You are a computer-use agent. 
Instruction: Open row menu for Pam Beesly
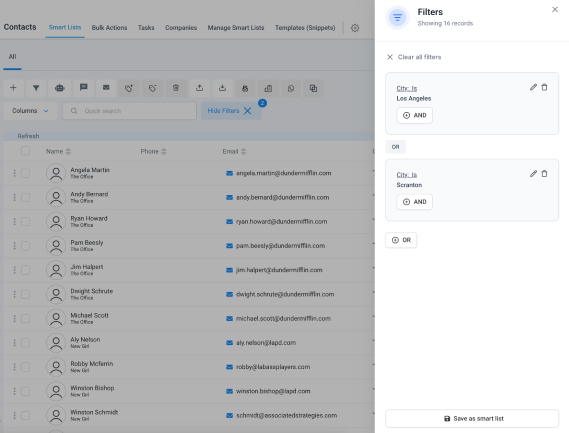point(15,246)
